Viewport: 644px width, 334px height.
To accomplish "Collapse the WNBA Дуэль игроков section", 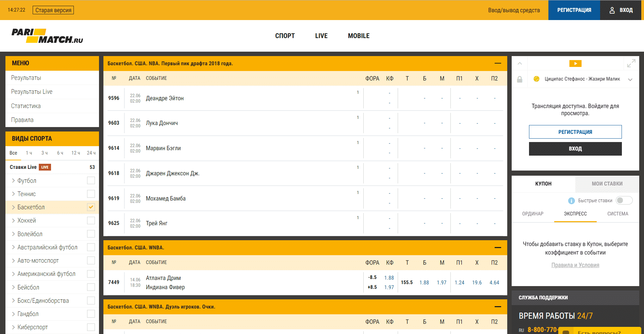I will 498,306.
